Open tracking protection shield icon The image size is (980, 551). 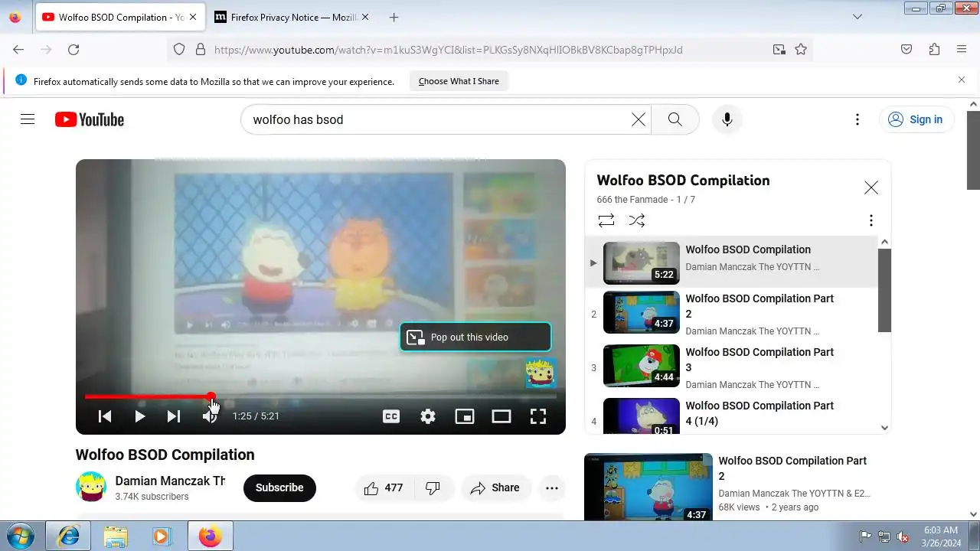(179, 49)
